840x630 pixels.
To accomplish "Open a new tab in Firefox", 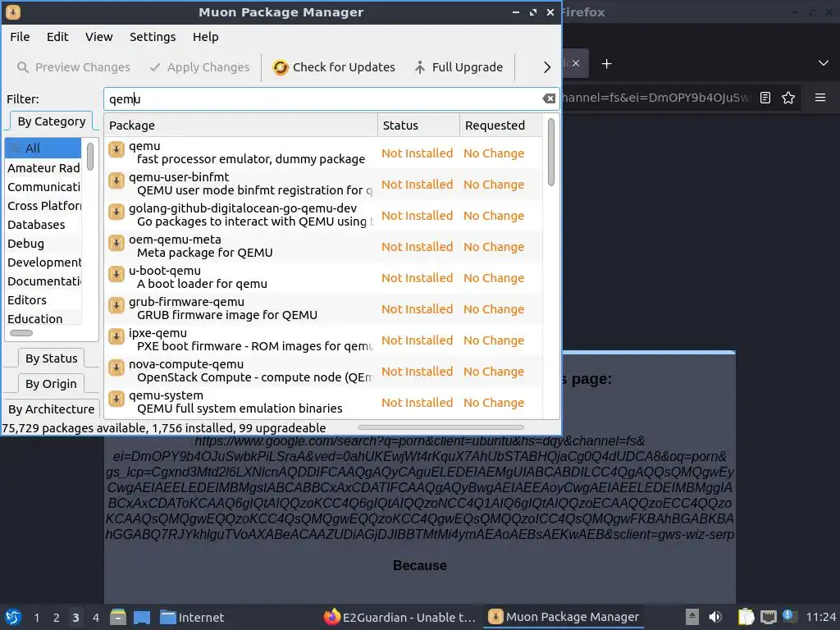I will (606, 64).
